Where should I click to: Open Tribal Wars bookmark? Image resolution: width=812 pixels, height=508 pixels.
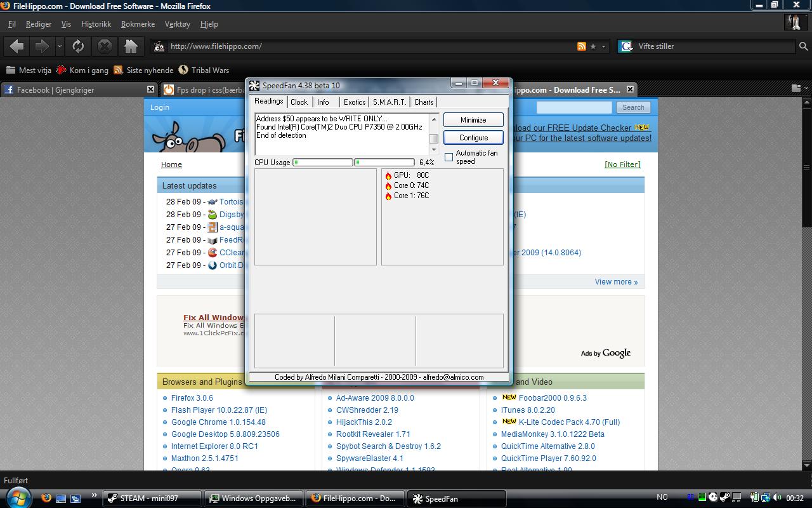pyautogui.click(x=204, y=70)
